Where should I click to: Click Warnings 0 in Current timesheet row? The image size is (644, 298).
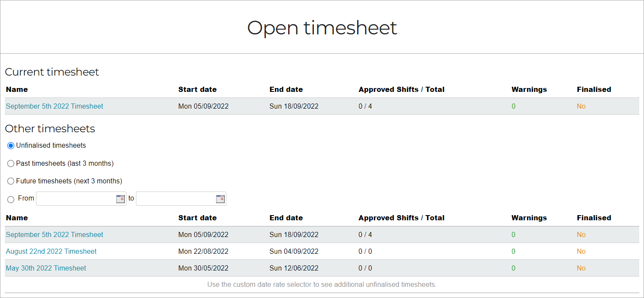click(x=513, y=106)
